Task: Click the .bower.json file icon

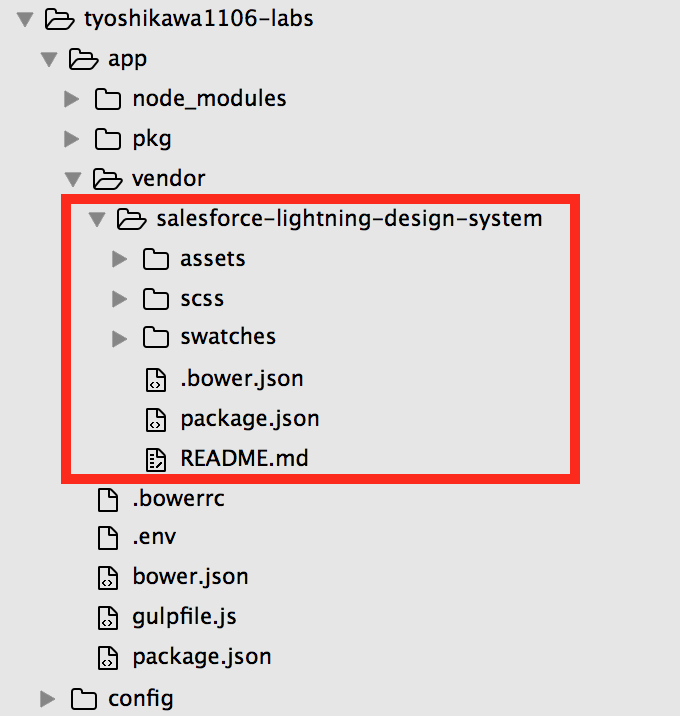Action: pos(156,380)
